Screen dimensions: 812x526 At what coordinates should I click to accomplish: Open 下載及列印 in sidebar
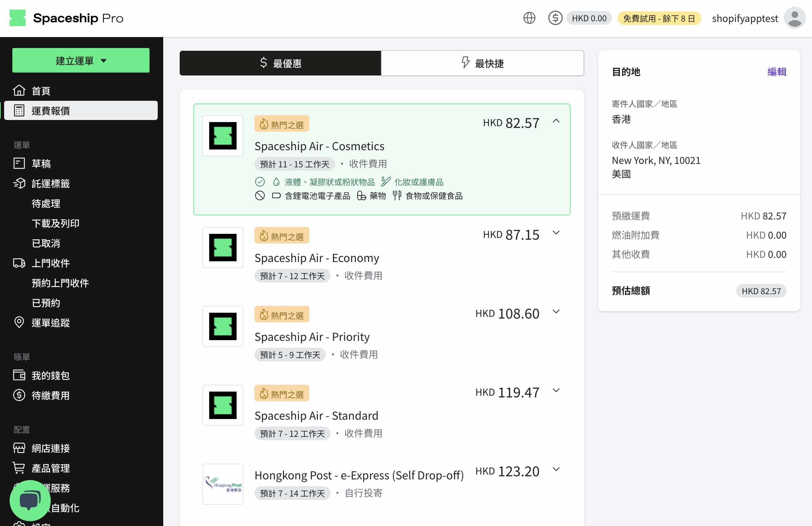click(56, 223)
